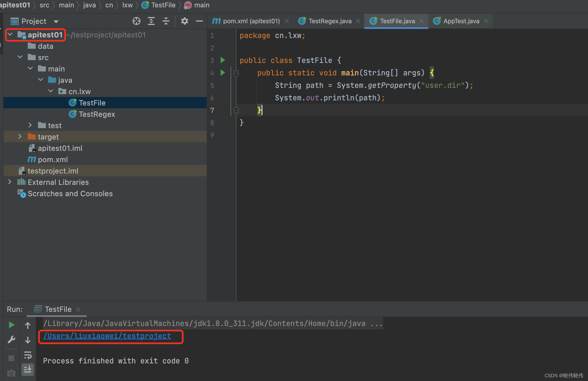Open Project panel settings gear

185,21
